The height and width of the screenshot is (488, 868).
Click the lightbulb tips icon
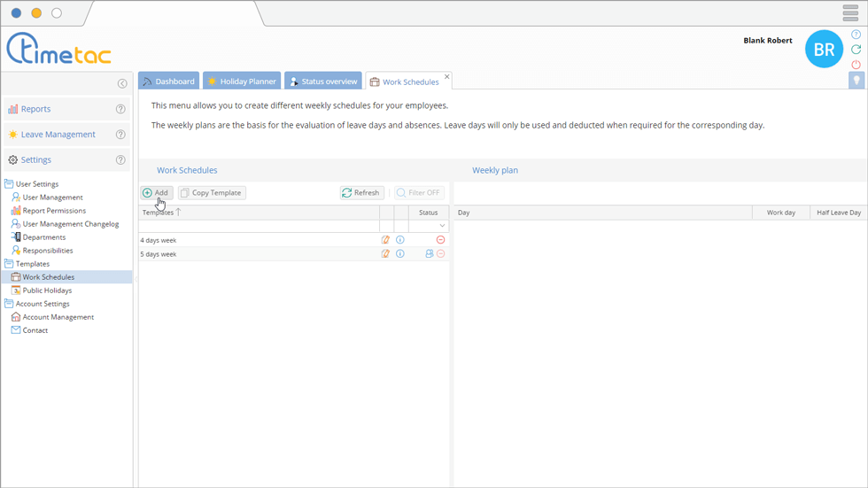pyautogui.click(x=856, y=81)
